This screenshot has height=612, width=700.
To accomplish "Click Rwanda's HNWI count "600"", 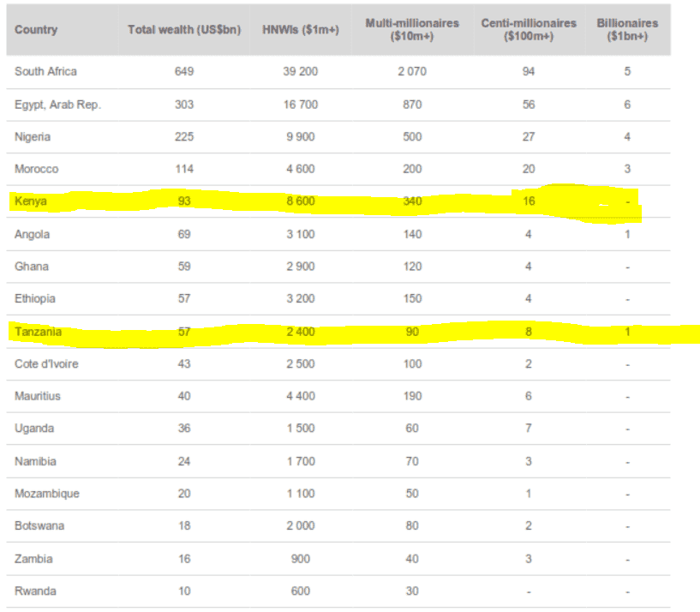I will (301, 591).
